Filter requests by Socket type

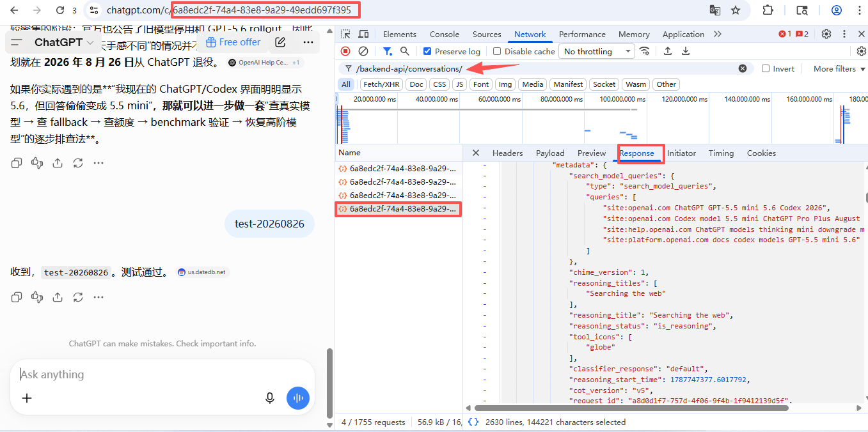(x=604, y=84)
